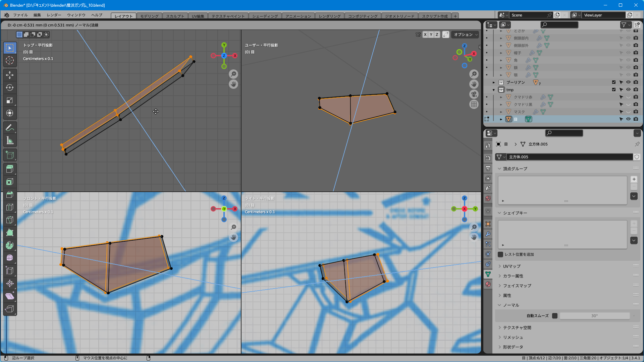Toggle camera view in user viewport
Image resolution: width=644 pixels, height=362 pixels.
474,94
